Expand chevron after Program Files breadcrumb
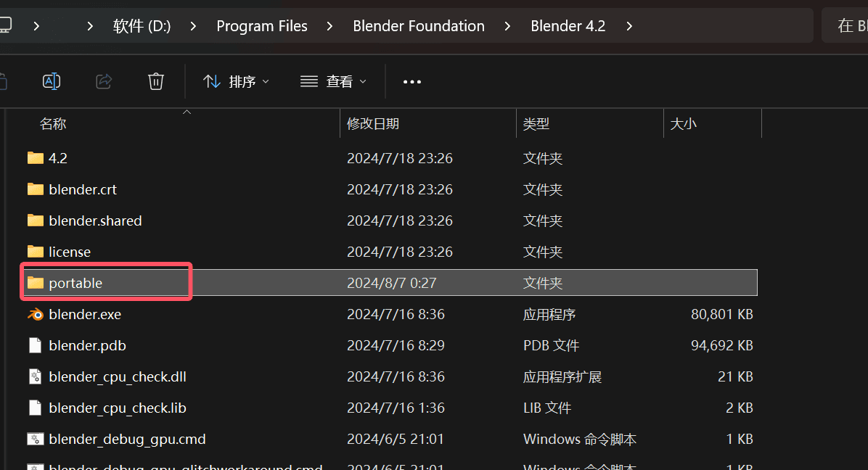This screenshot has width=868, height=470. [x=329, y=26]
